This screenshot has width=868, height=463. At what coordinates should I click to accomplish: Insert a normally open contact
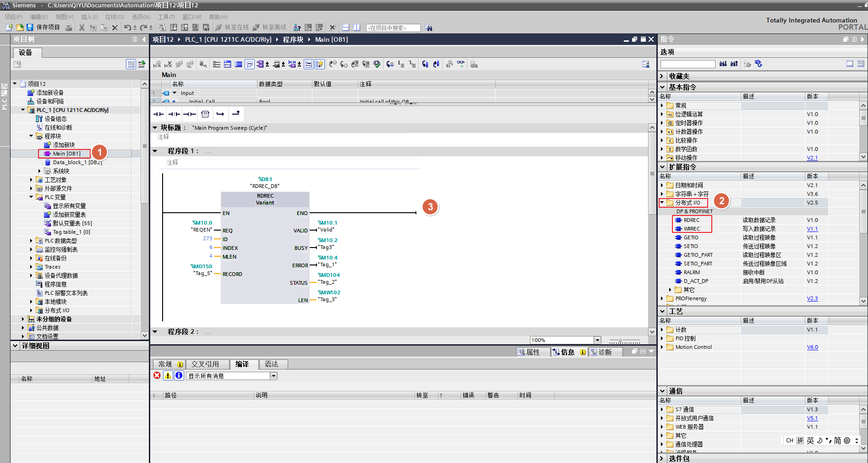(x=158, y=114)
